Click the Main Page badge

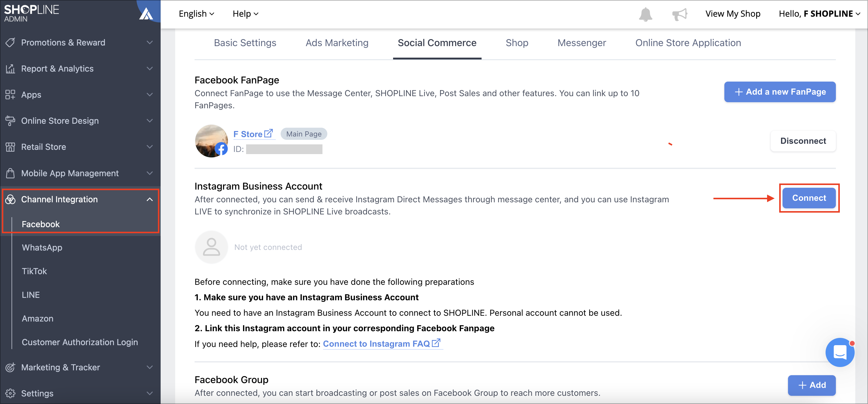point(304,134)
